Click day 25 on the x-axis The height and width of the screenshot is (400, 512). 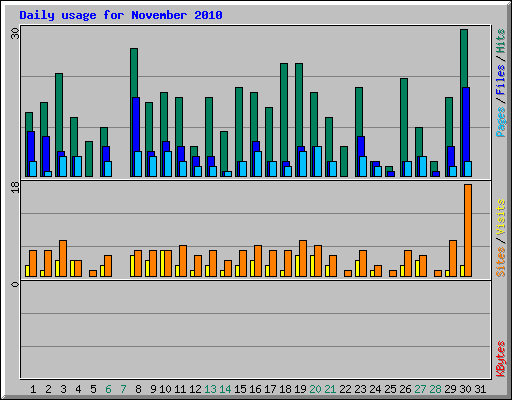pyautogui.click(x=390, y=389)
